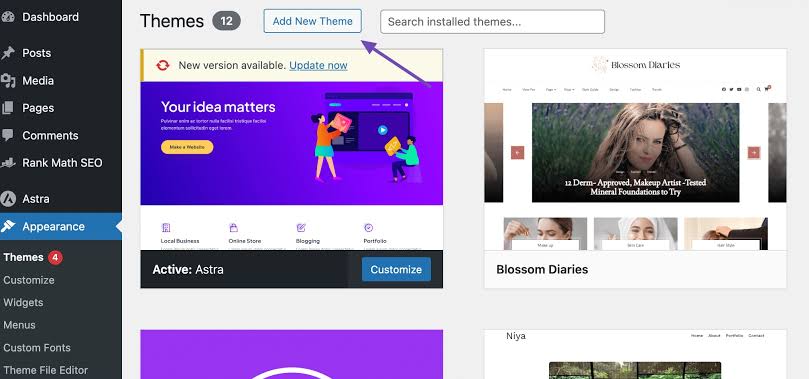Open the Astra sidebar menu
Image resolution: width=809 pixels, height=379 pixels.
[36, 199]
